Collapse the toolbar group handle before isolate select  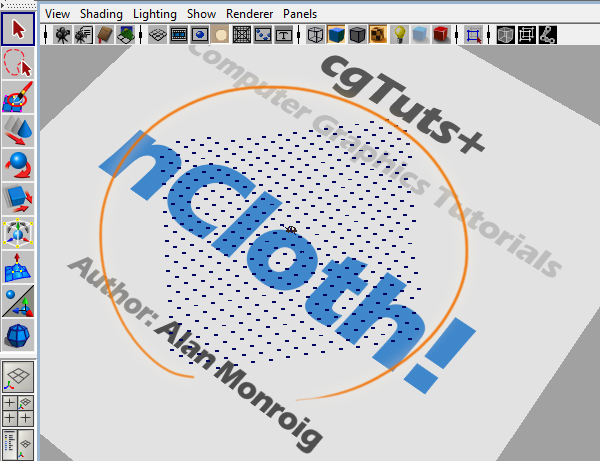point(457,35)
